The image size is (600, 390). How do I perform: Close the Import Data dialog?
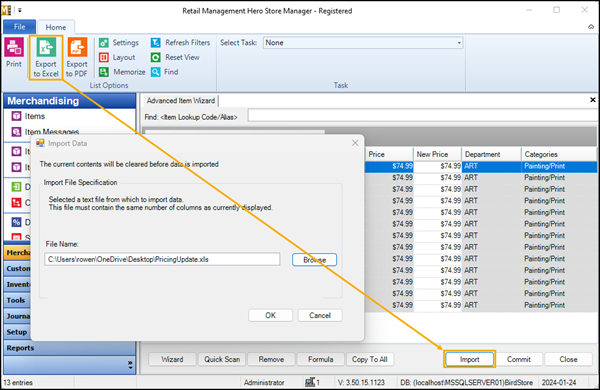pos(355,143)
